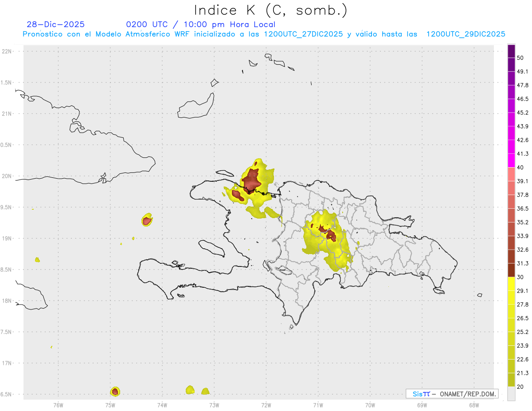Pick the swatch between 35.2 and 36.5
The image size is (532, 411).
[x=511, y=215]
